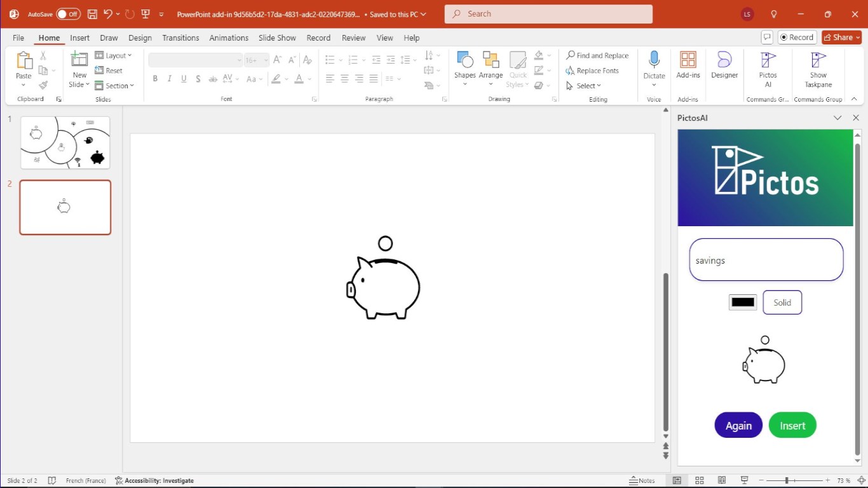Switch to the Slide Show tab

(x=277, y=38)
